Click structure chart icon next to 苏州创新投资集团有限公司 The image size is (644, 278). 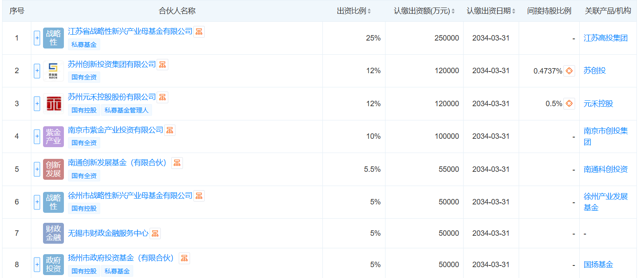pos(162,65)
